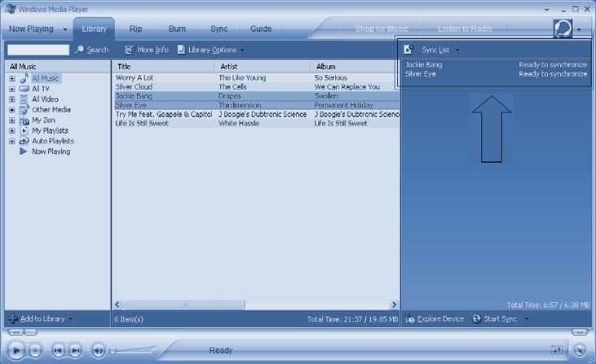Open Now Playing dropdown arrow
Image resolution: width=596 pixels, height=364 pixels.
tap(65, 29)
